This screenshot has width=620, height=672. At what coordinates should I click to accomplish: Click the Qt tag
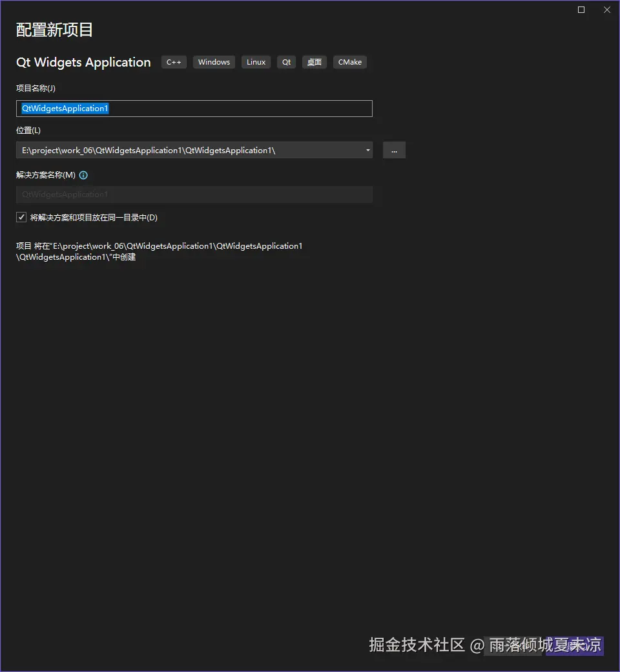point(286,62)
